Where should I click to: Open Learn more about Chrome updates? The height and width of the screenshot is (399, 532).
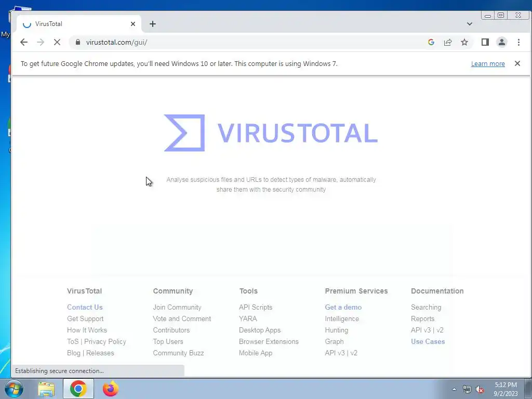coord(488,64)
